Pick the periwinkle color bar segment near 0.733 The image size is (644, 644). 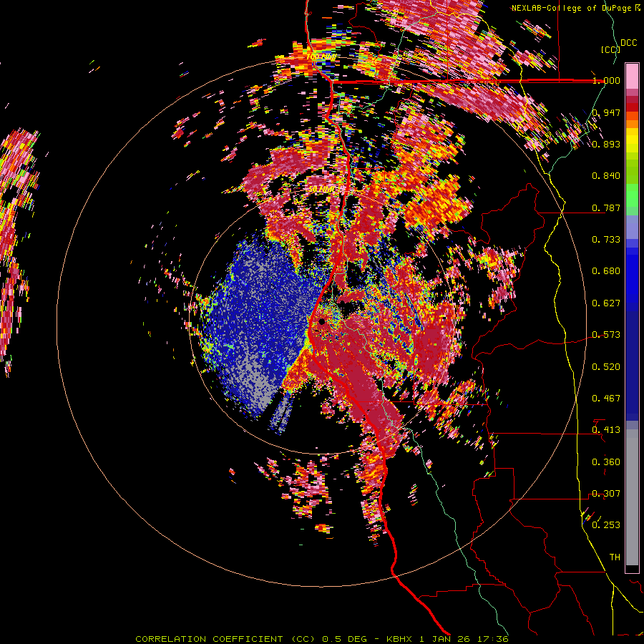tap(632, 228)
